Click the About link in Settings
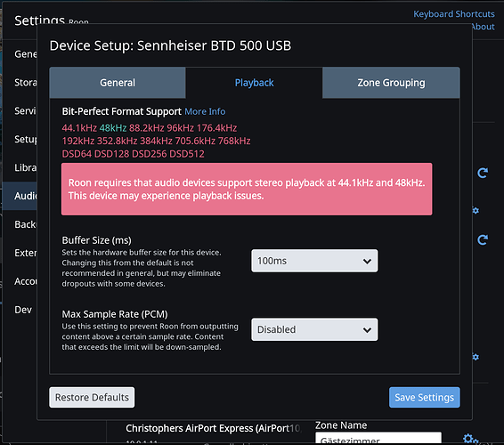The height and width of the screenshot is (445, 504). [483, 27]
